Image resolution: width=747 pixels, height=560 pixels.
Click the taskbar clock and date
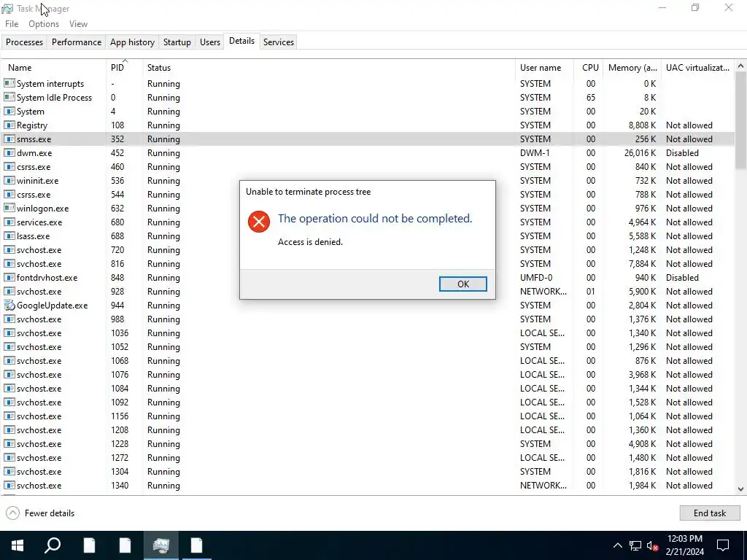click(x=684, y=545)
